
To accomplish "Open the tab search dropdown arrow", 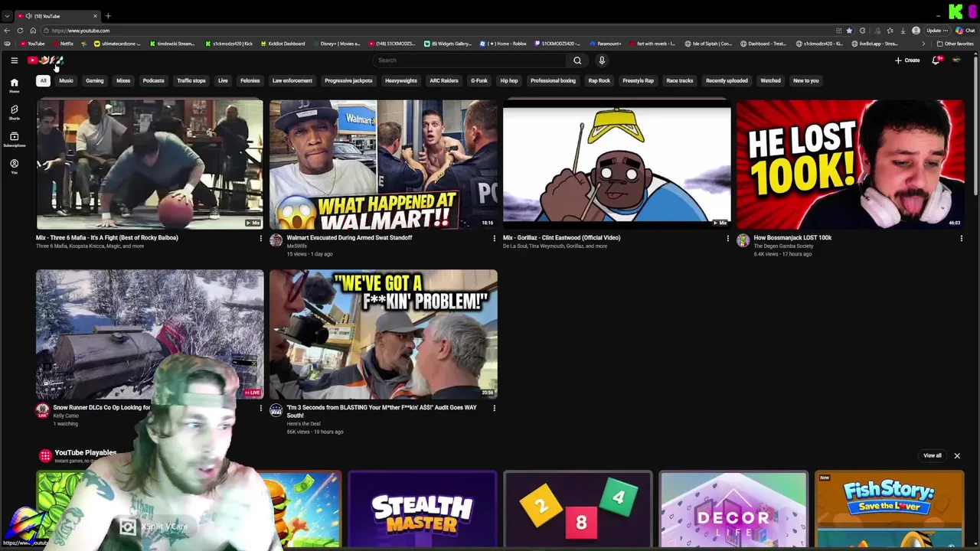I will (x=7, y=16).
